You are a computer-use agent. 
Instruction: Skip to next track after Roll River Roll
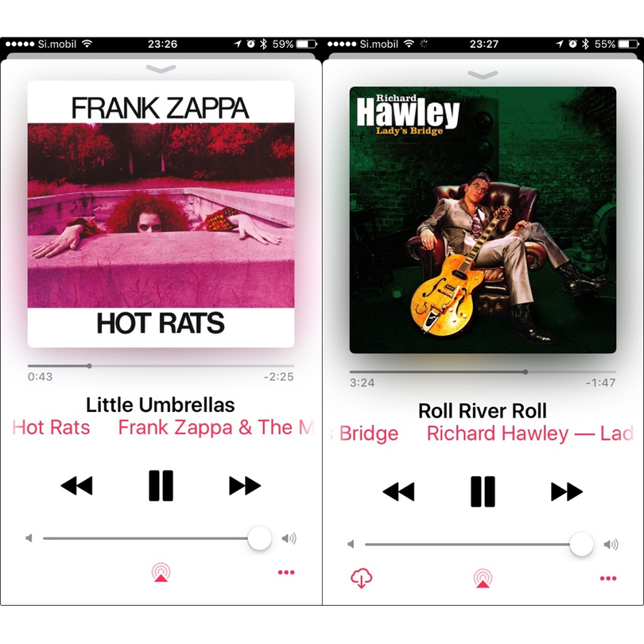tap(567, 491)
